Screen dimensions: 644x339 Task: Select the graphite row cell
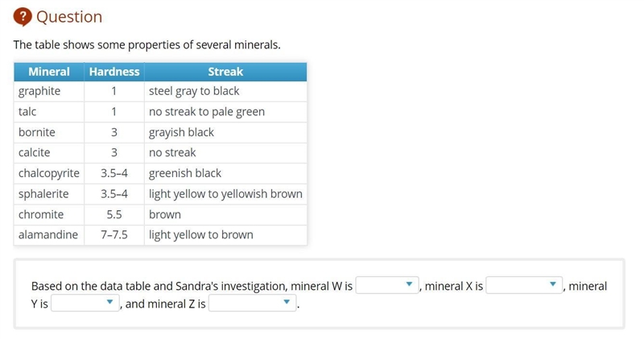click(x=49, y=91)
